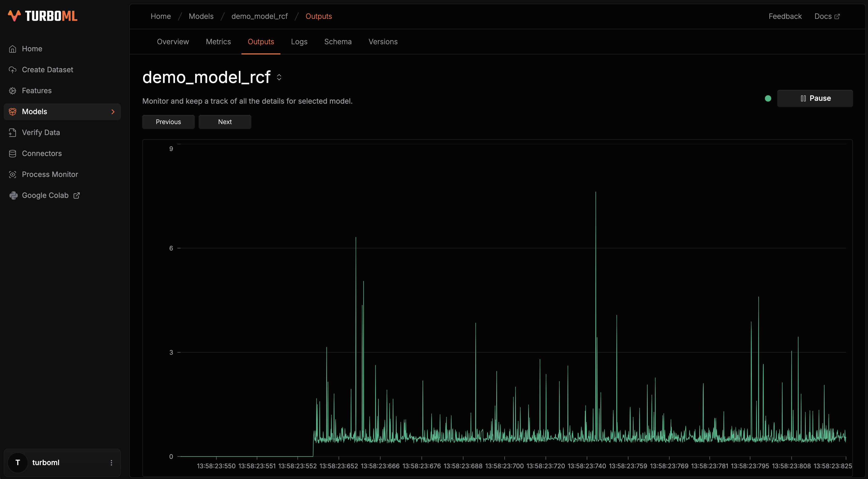Click the Create Dataset cloud upload icon
Image resolution: width=868 pixels, height=479 pixels.
(13, 70)
